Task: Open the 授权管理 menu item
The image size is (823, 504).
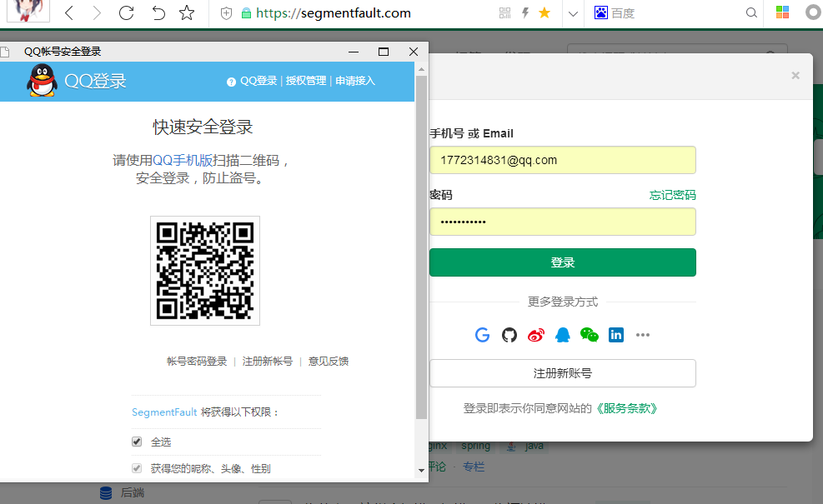Action: [306, 81]
